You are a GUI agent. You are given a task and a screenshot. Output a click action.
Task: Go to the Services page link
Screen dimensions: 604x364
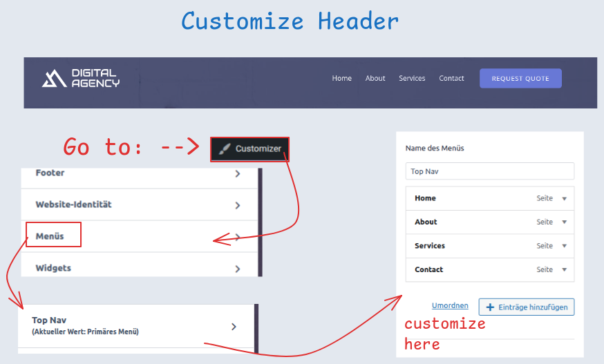pos(412,78)
